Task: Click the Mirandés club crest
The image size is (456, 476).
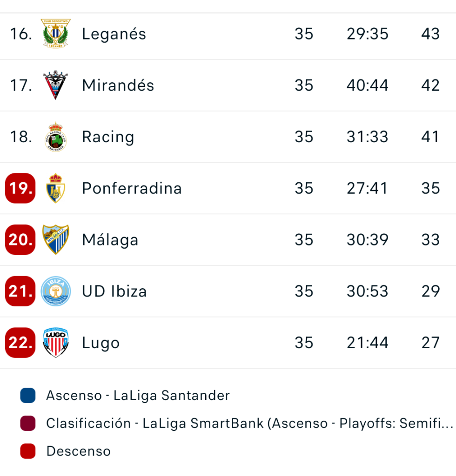Action: pos(55,86)
